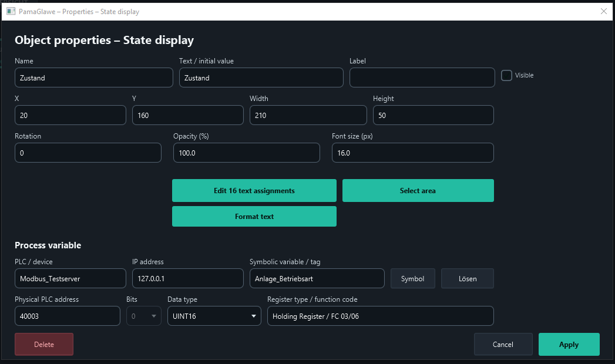Click the Width input field
The image size is (615, 364).
coord(308,115)
